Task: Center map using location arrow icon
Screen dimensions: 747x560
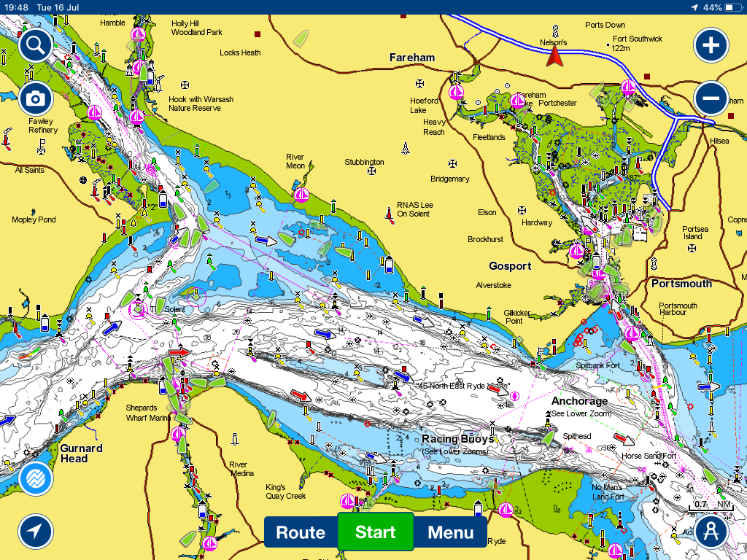Action: click(x=35, y=532)
